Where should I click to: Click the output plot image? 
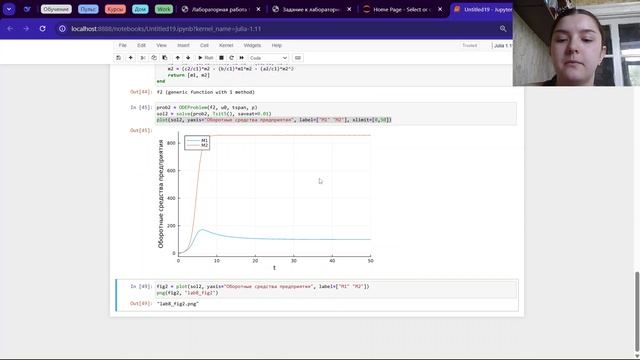[x=265, y=200]
